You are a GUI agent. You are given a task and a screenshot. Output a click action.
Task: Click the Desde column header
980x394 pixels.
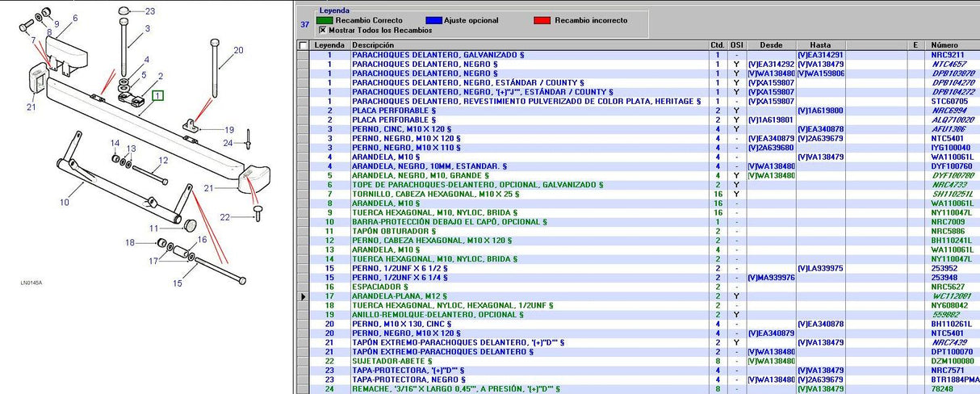[x=771, y=45]
